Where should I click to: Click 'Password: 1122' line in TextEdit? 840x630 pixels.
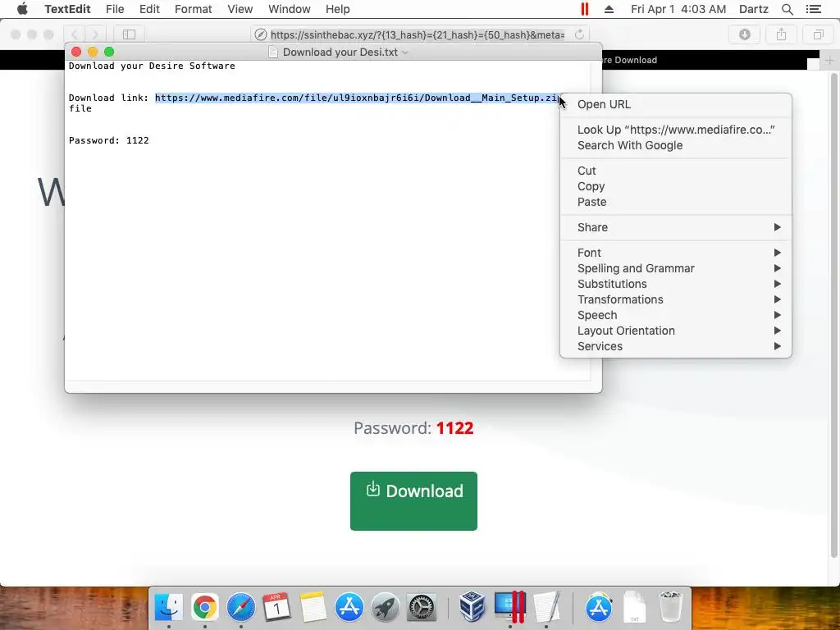(x=109, y=140)
